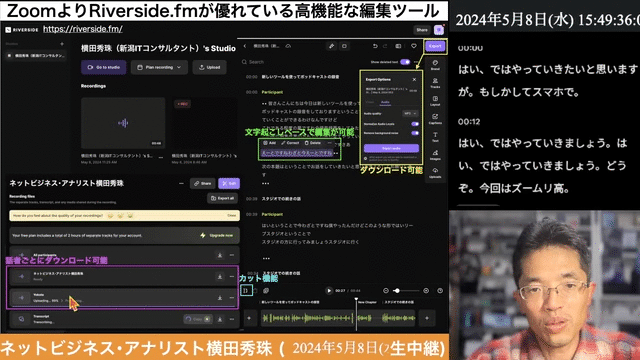This screenshot has width=640, height=360.
Task: Click the Go to studio button
Action: [104, 67]
